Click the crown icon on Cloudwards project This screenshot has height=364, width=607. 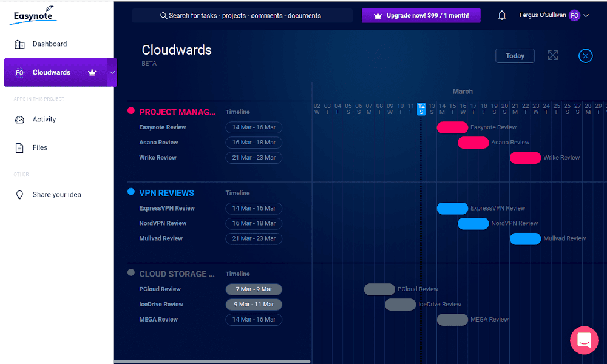click(x=92, y=72)
